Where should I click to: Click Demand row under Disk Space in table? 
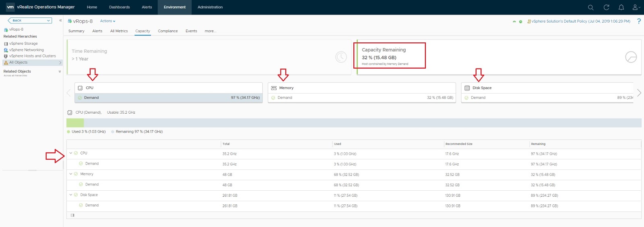tap(354, 206)
